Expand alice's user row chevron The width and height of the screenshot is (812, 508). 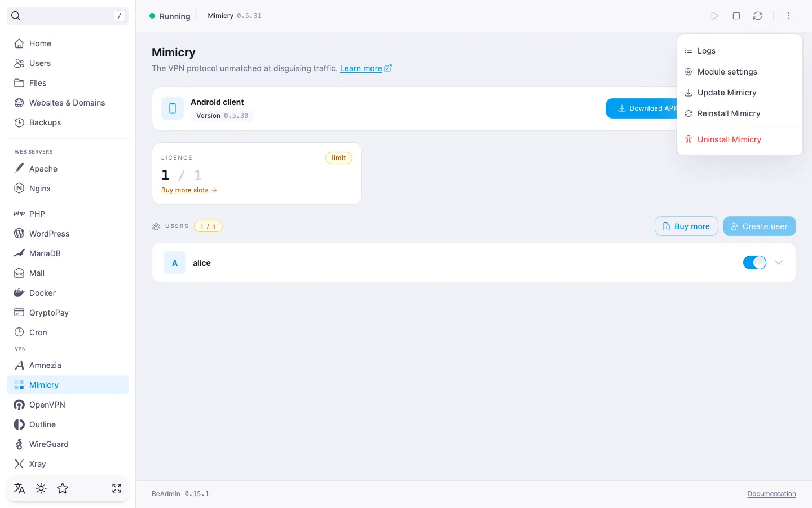pos(779,262)
